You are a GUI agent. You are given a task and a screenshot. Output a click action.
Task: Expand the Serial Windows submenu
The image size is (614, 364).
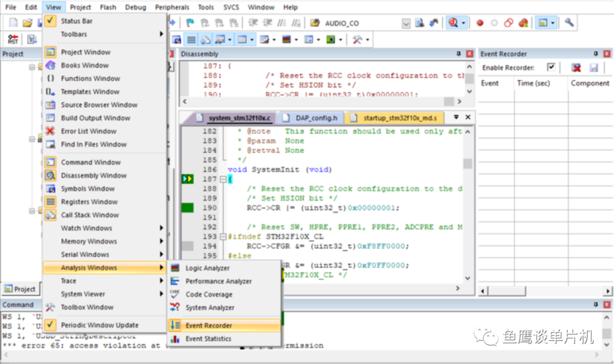[105, 254]
